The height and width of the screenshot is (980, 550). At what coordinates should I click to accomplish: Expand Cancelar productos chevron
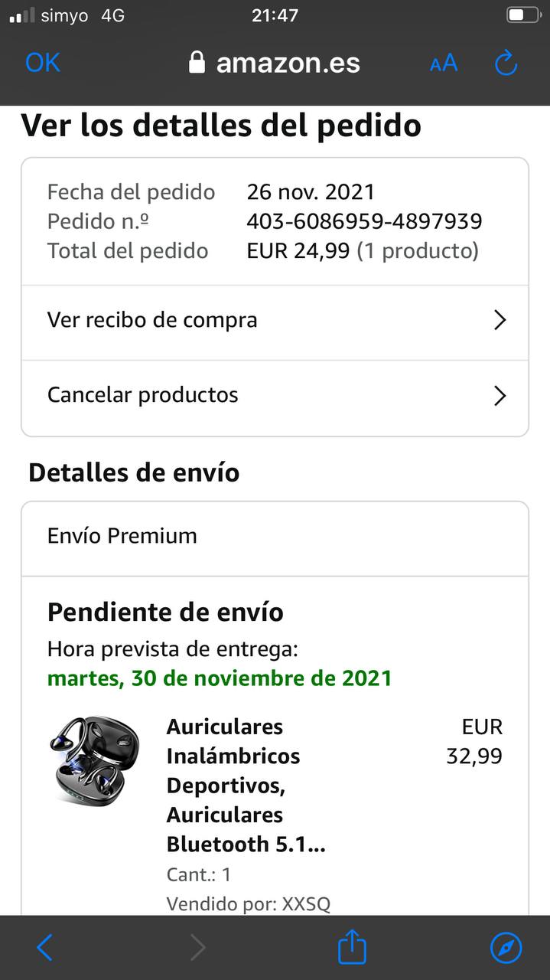[x=500, y=395]
